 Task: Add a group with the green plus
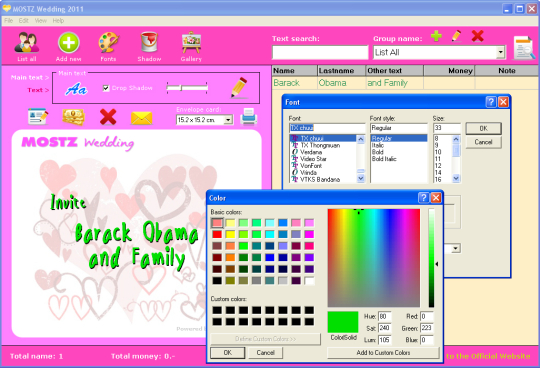click(x=436, y=36)
